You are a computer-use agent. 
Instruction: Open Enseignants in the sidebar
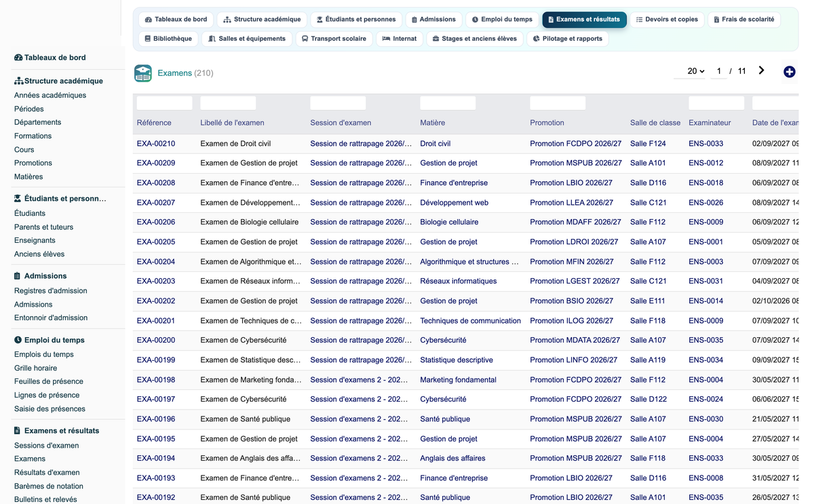click(x=35, y=241)
